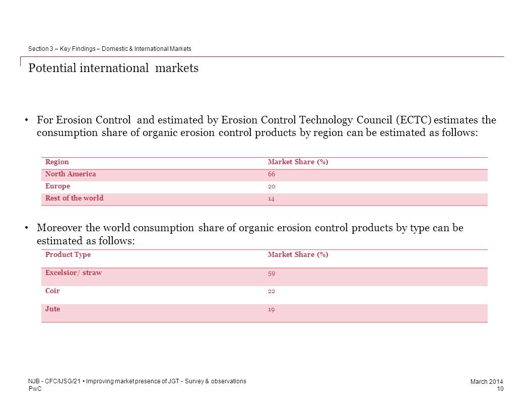Select the 'Rest of the world' row

[x=264, y=199]
